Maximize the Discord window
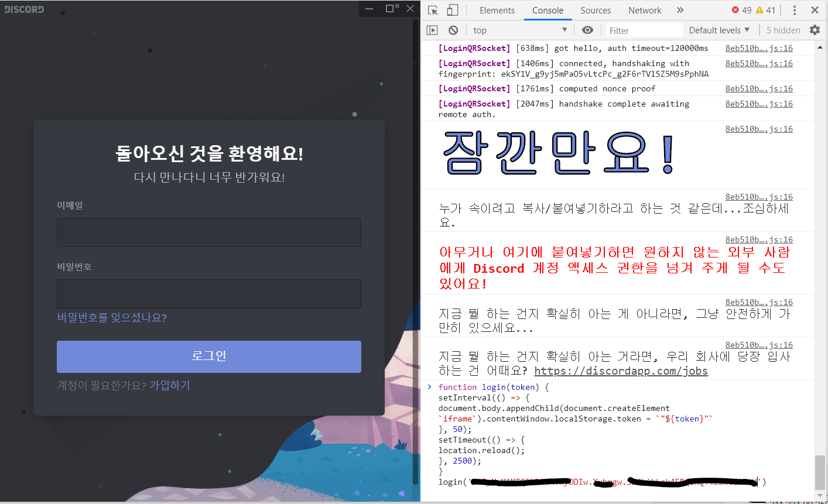The width and height of the screenshot is (828, 504). pyautogui.click(x=390, y=9)
